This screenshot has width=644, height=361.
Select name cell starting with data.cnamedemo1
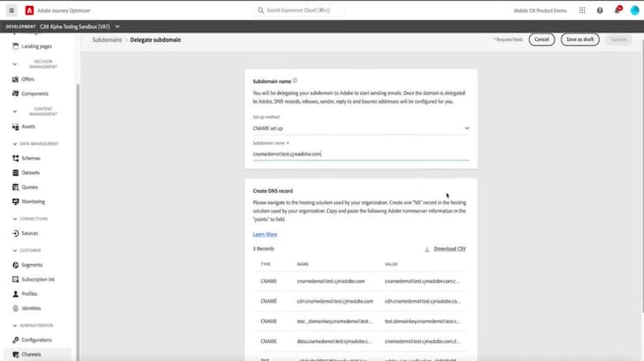coord(334,341)
